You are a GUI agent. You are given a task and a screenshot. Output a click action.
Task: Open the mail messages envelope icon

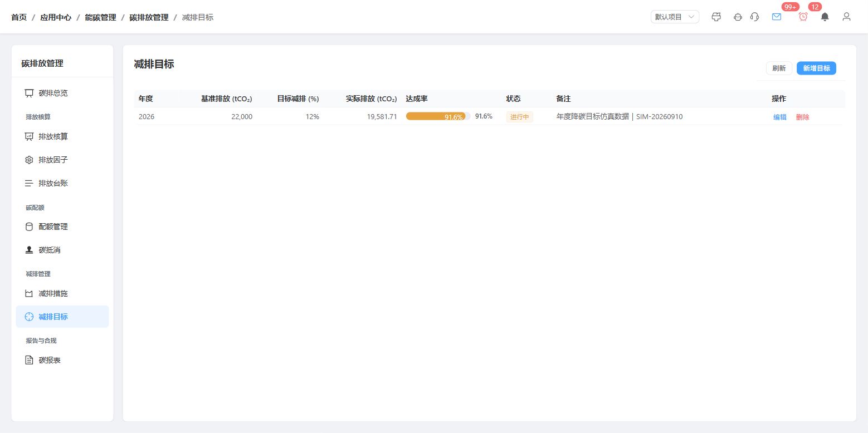(777, 17)
